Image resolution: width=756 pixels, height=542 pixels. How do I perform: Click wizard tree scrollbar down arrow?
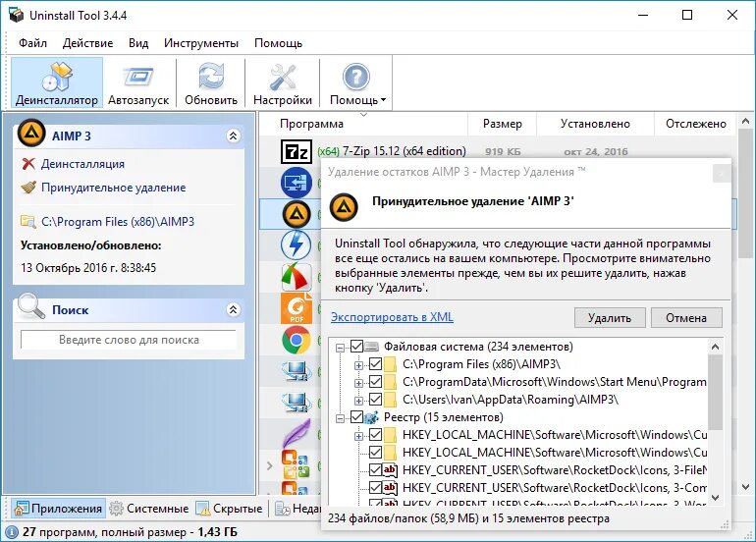(x=715, y=497)
